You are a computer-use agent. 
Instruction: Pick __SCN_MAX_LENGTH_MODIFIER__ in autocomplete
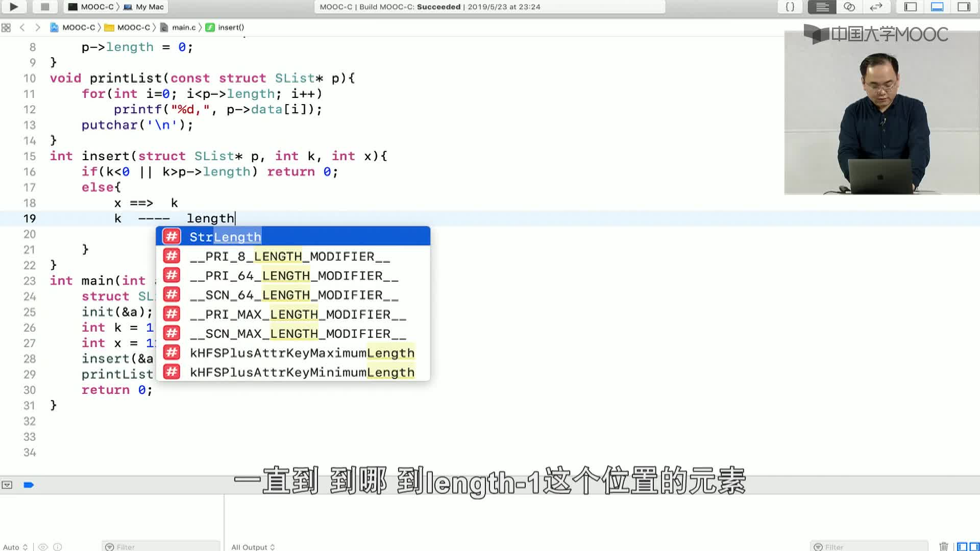293,334
